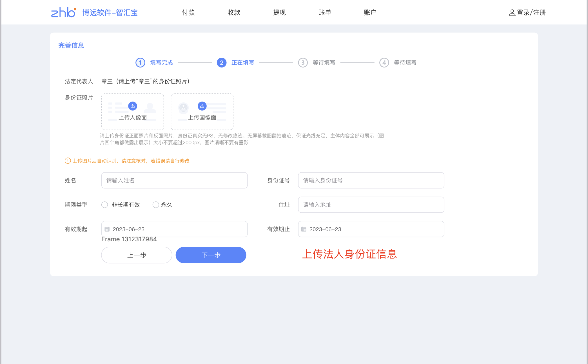Open the 有效期起 date picker
This screenshot has height=364, width=588.
(175, 229)
